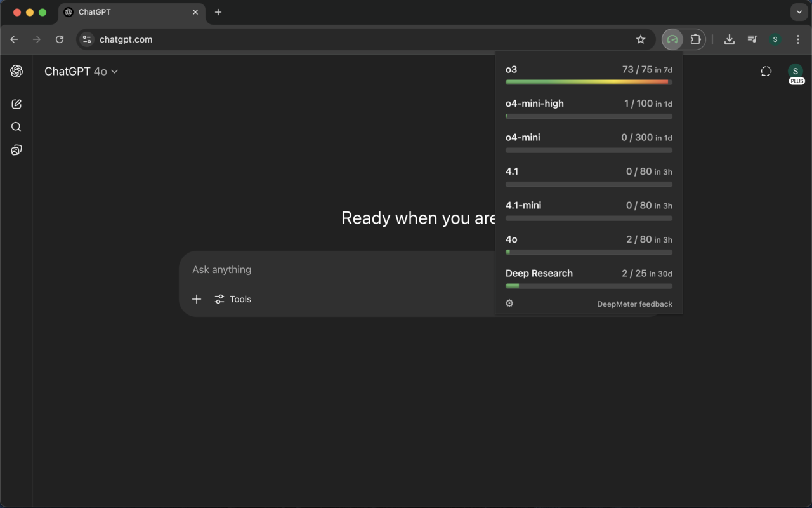
Task: Click the temporary chat dashed circle icon
Action: (x=766, y=71)
